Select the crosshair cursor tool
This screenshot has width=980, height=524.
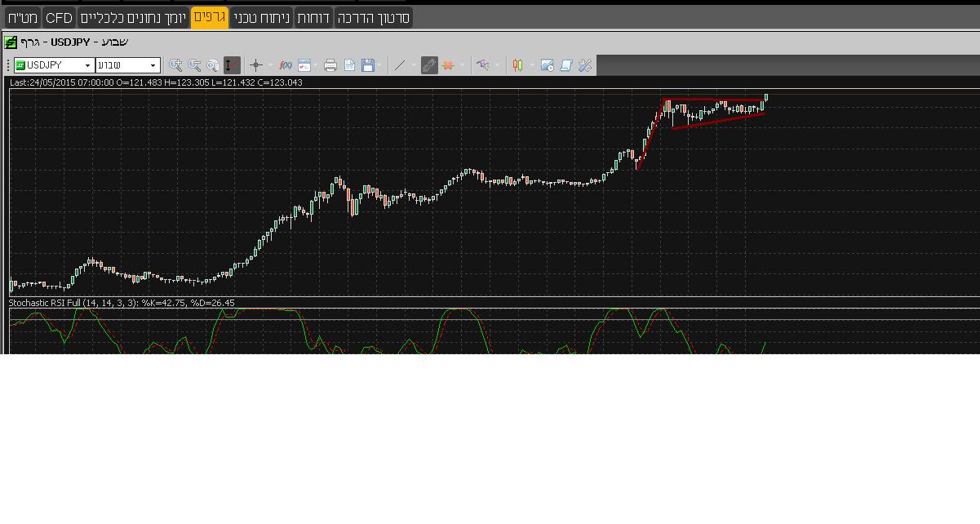click(x=256, y=65)
